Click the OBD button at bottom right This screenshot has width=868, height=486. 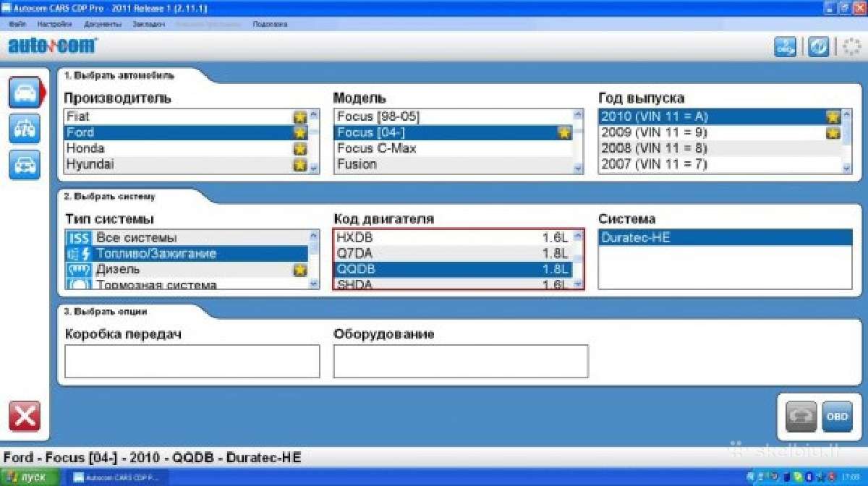click(837, 417)
